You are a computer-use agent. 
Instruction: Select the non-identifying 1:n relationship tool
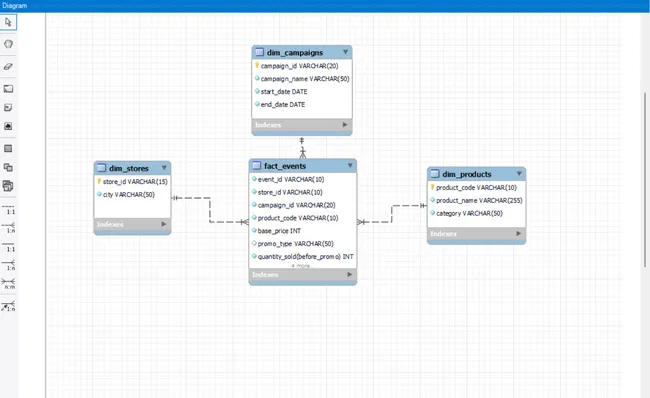pos(9,228)
